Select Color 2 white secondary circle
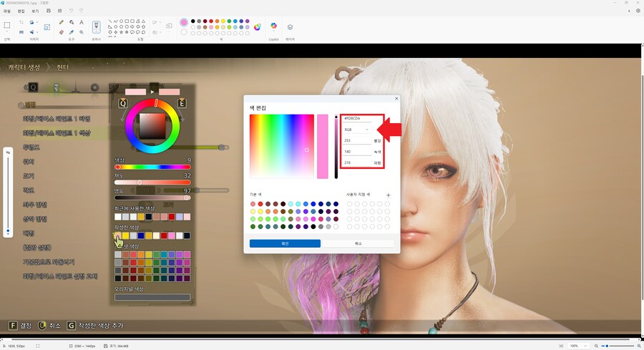 point(184,32)
